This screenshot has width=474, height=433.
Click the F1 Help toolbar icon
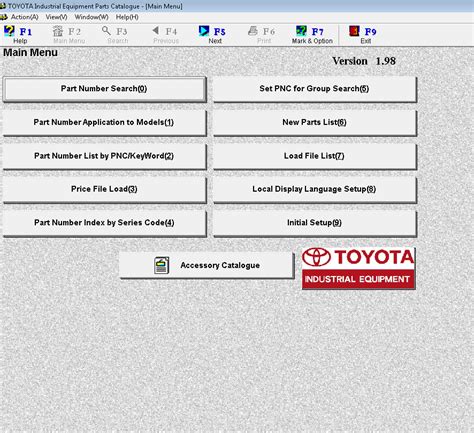pos(9,31)
